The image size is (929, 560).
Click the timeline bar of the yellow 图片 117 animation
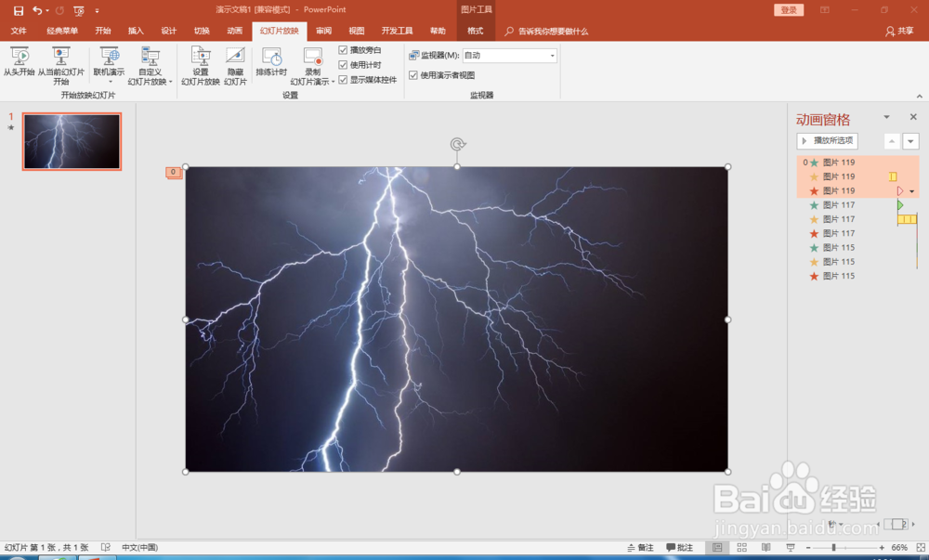[x=907, y=219]
